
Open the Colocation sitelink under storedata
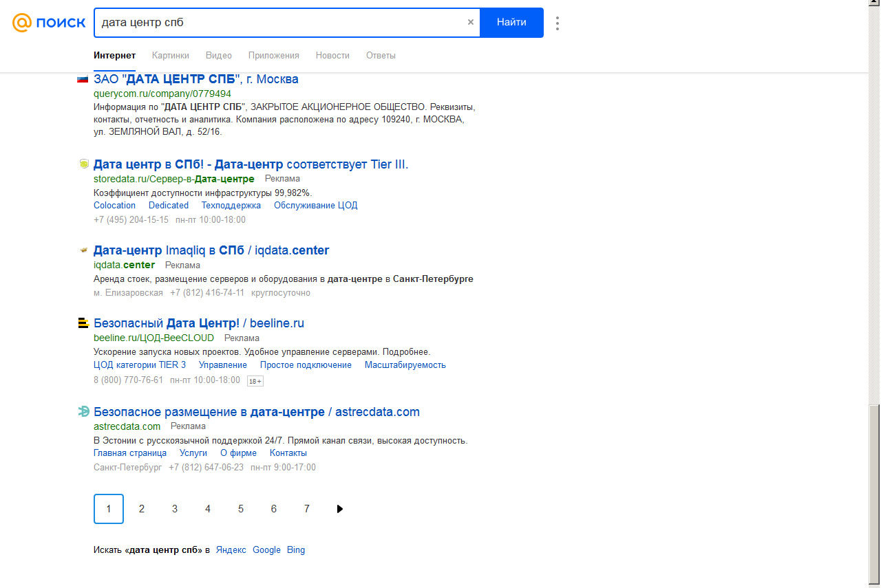114,206
